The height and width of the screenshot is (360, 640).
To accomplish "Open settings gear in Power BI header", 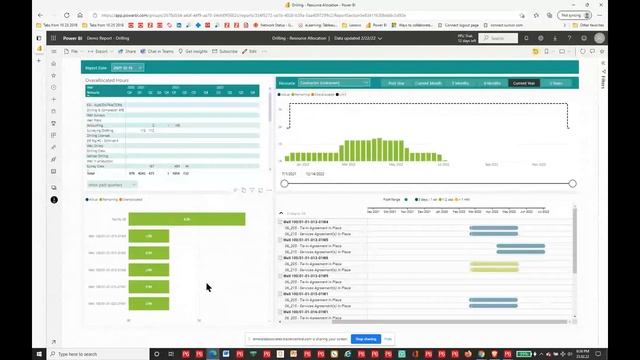I will (x=540, y=38).
